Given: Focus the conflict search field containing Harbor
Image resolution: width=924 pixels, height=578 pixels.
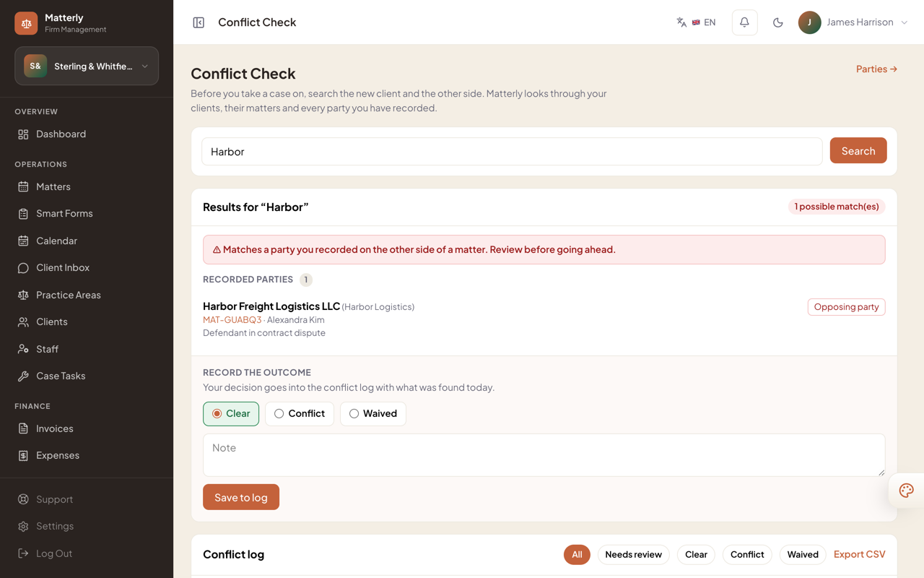Looking at the screenshot, I should pos(512,152).
